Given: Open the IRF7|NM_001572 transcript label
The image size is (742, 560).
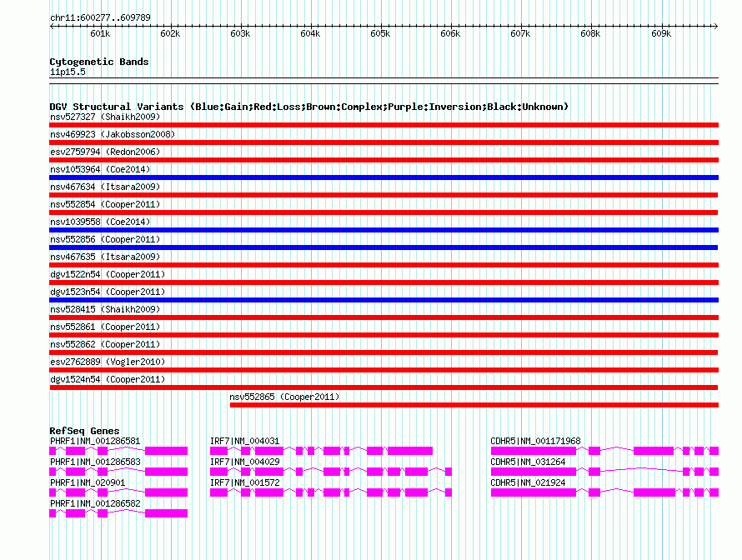Looking at the screenshot, I should (x=244, y=482).
